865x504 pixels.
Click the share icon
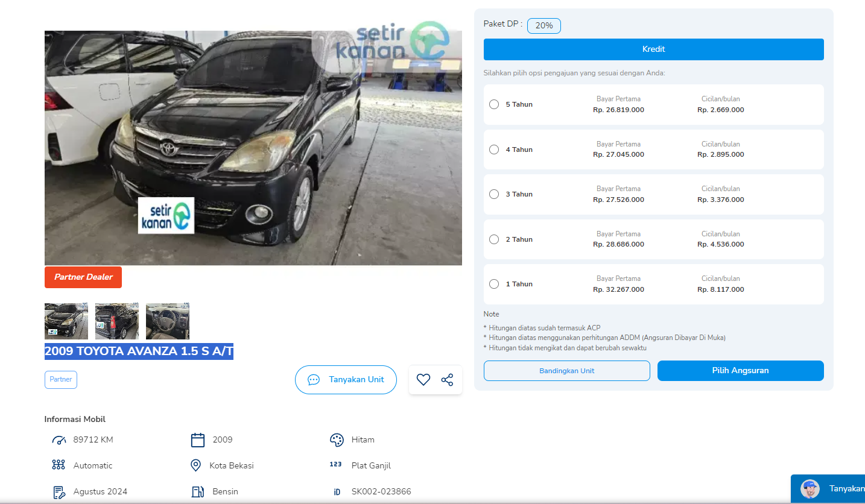tap(447, 380)
